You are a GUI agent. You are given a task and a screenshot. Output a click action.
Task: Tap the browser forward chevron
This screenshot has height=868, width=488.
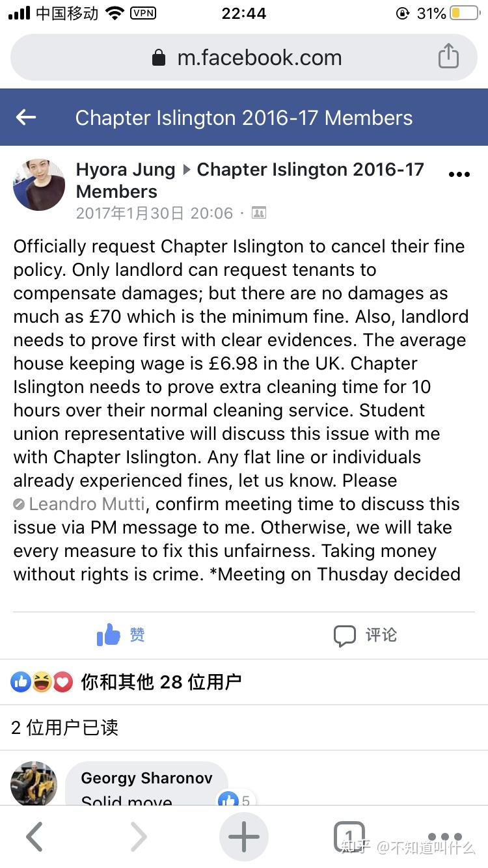(138, 837)
